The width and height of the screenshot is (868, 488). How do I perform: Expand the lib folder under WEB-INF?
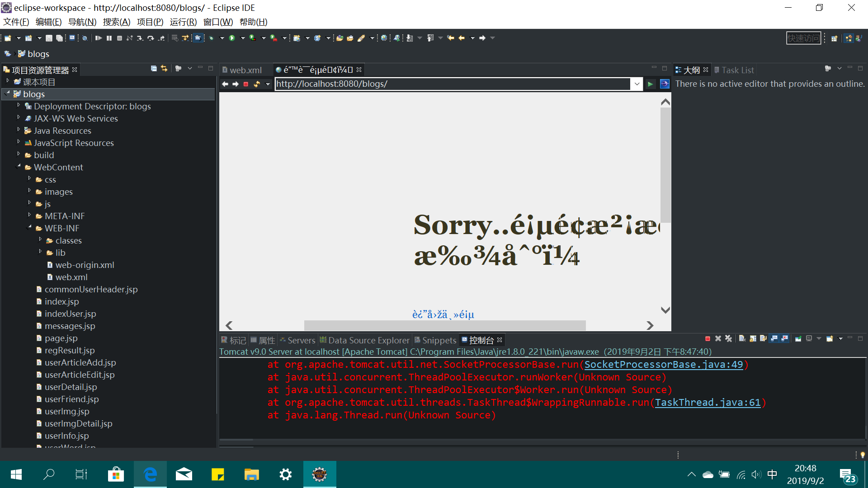(40, 252)
